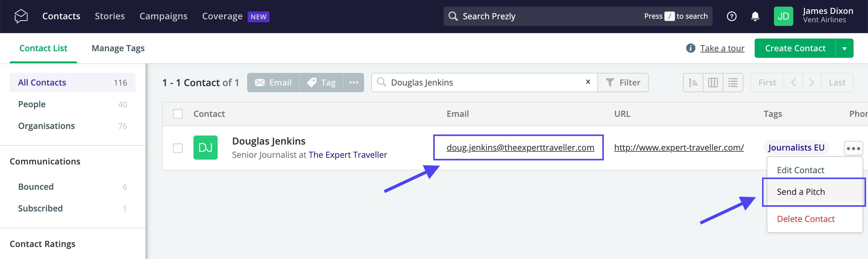868x259 pixels.
Task: Click the URL column header
Action: tap(622, 114)
